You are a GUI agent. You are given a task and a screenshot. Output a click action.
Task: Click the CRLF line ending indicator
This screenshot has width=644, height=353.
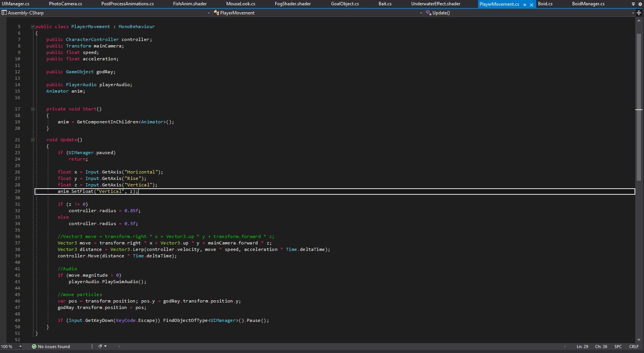(634, 347)
